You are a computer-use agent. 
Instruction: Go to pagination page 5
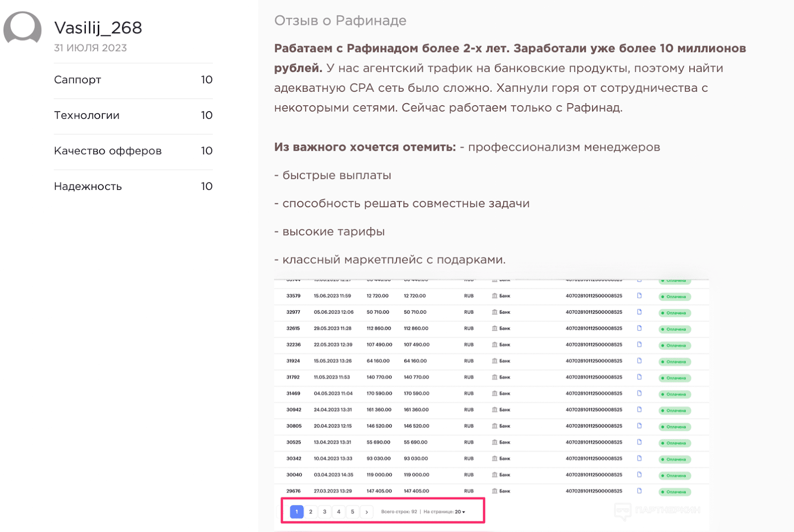[x=352, y=512]
